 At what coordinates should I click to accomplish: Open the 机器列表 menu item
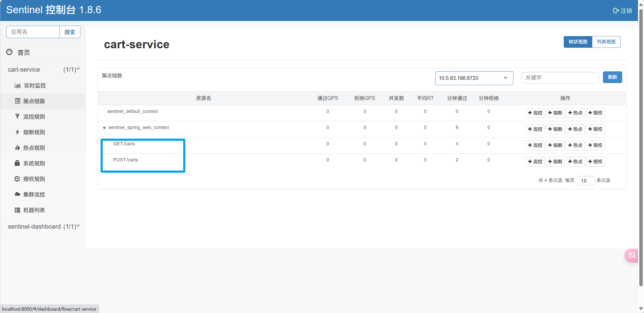pos(34,210)
